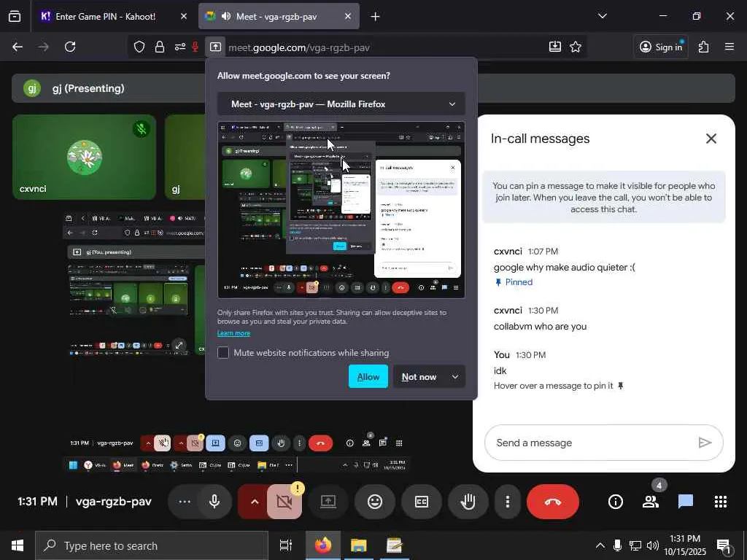Open the extensions puzzle icon
This screenshot has height=560, width=747.
[x=704, y=47]
